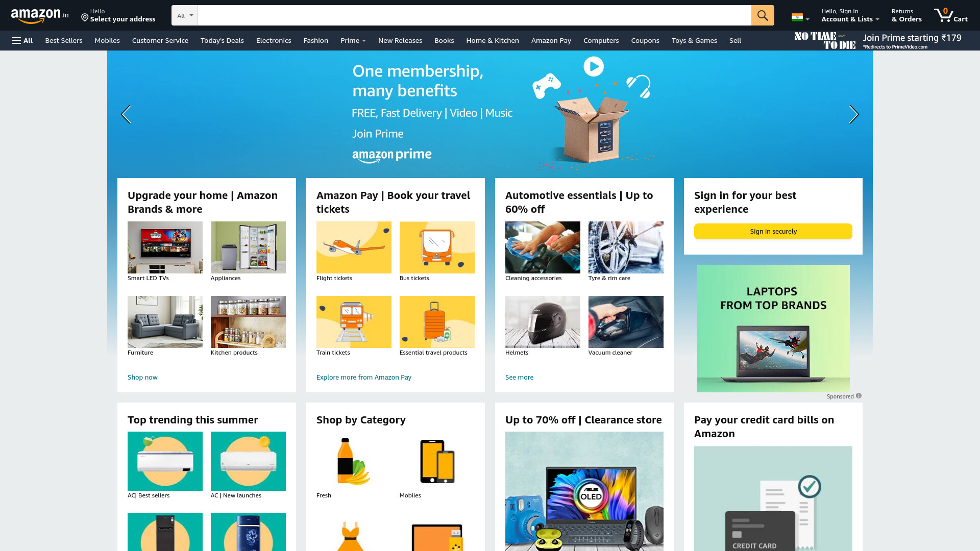Open the shopping cart icon
The image size is (980, 551).
[950, 15]
